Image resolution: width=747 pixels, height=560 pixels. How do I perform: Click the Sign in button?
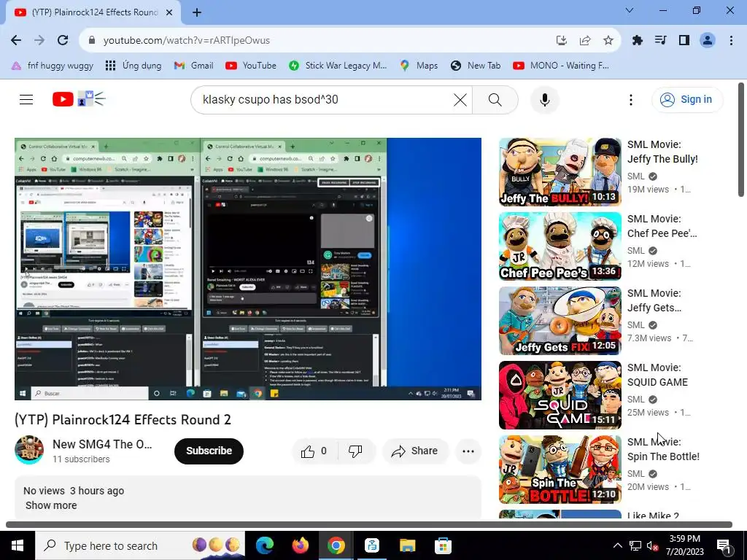(686, 99)
